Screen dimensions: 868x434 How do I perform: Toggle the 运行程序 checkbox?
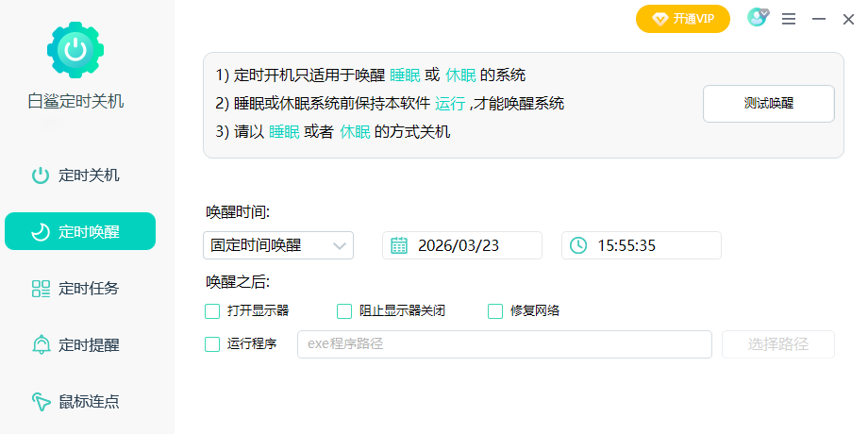click(x=212, y=344)
